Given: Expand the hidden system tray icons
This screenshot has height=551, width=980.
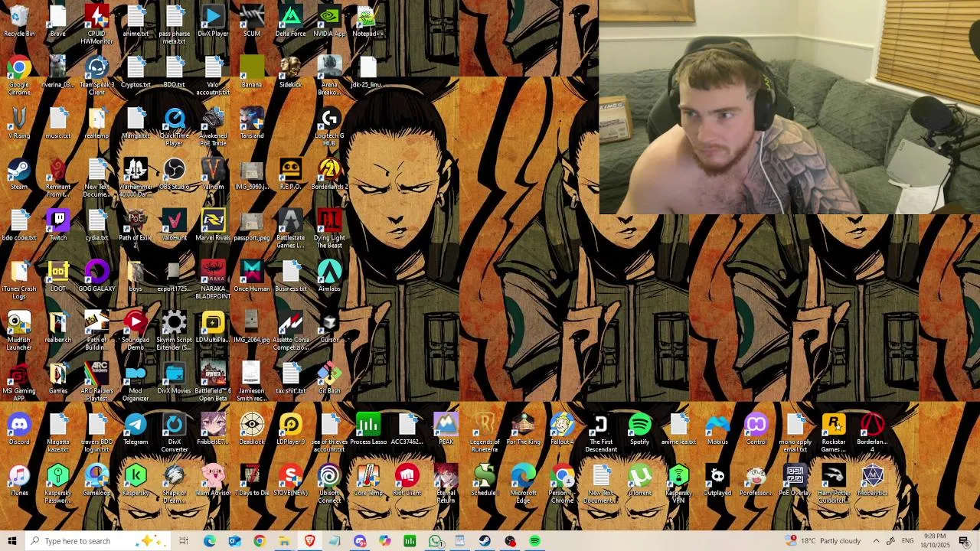Looking at the screenshot, I should click(877, 541).
